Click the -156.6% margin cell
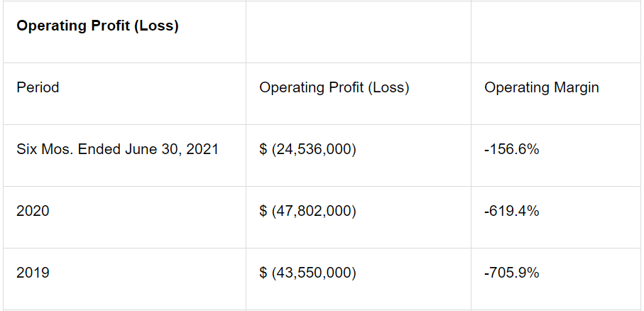 pos(511,149)
